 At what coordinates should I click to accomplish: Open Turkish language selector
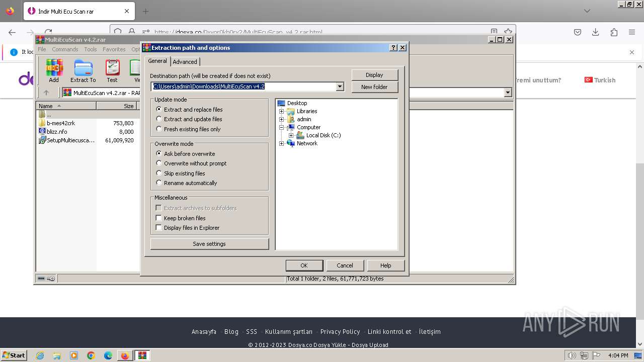click(x=600, y=80)
